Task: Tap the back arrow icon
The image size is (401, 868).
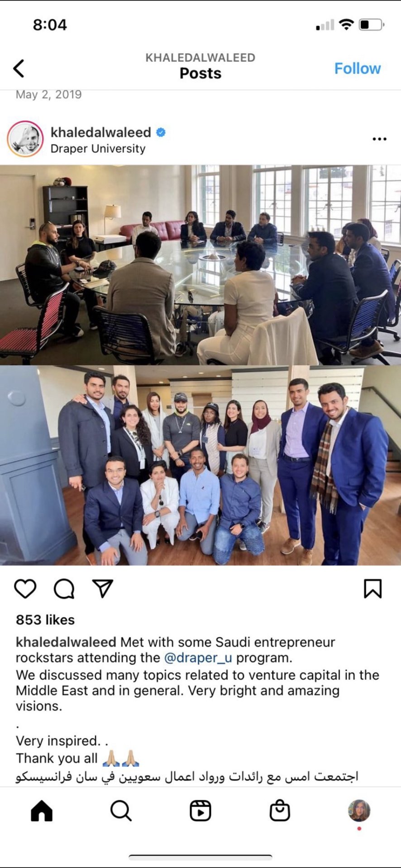Action: (19, 68)
